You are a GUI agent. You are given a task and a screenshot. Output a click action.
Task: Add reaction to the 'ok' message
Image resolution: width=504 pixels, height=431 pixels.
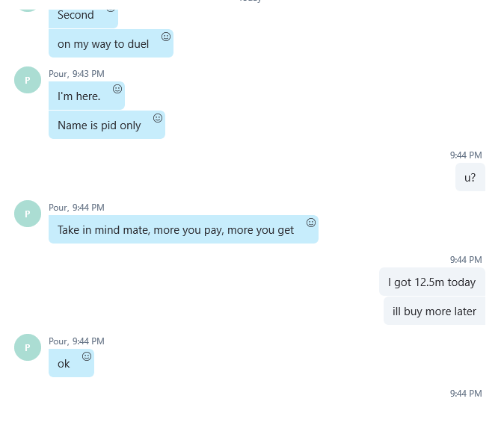(x=87, y=356)
